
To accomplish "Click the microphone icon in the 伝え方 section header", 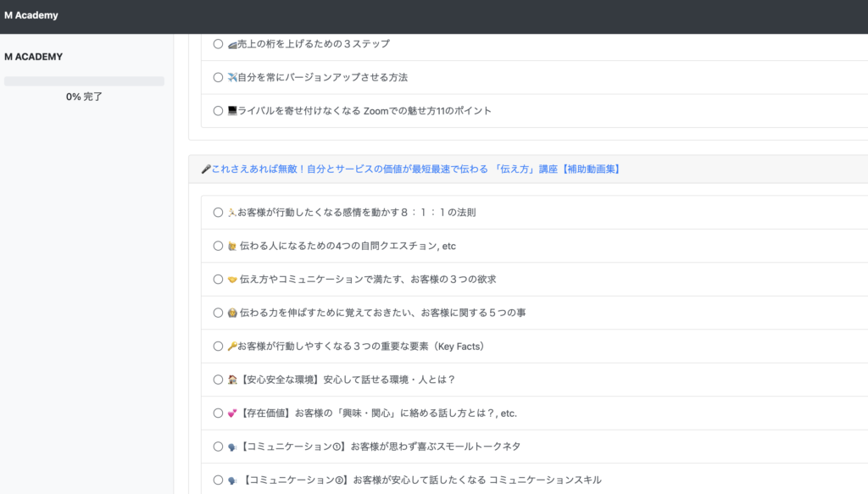I will click(x=206, y=169).
